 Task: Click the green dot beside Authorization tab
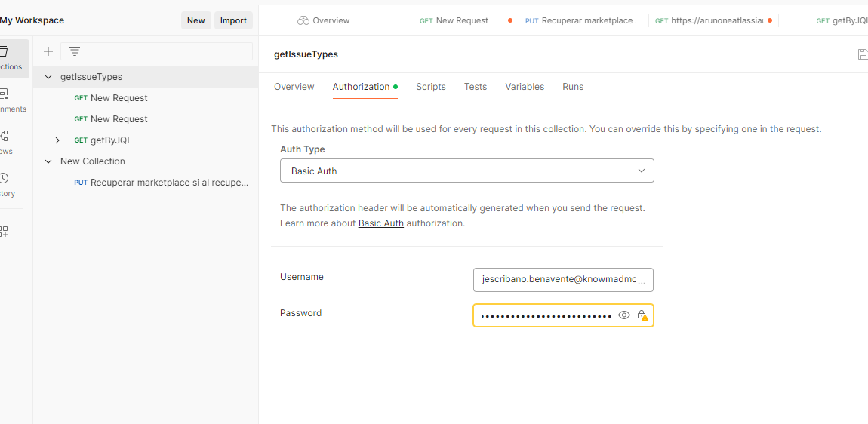pos(396,87)
